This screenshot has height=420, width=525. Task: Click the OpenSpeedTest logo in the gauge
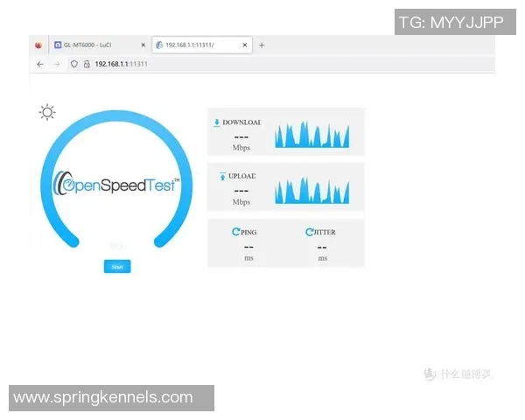tap(117, 185)
